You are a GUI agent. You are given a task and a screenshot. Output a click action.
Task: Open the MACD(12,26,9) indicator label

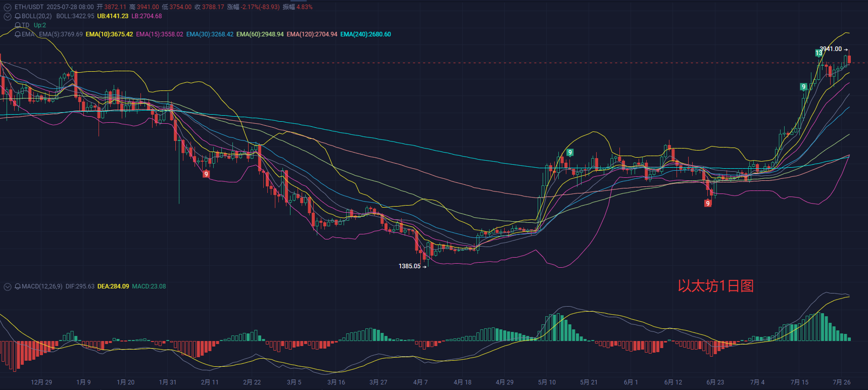point(42,286)
